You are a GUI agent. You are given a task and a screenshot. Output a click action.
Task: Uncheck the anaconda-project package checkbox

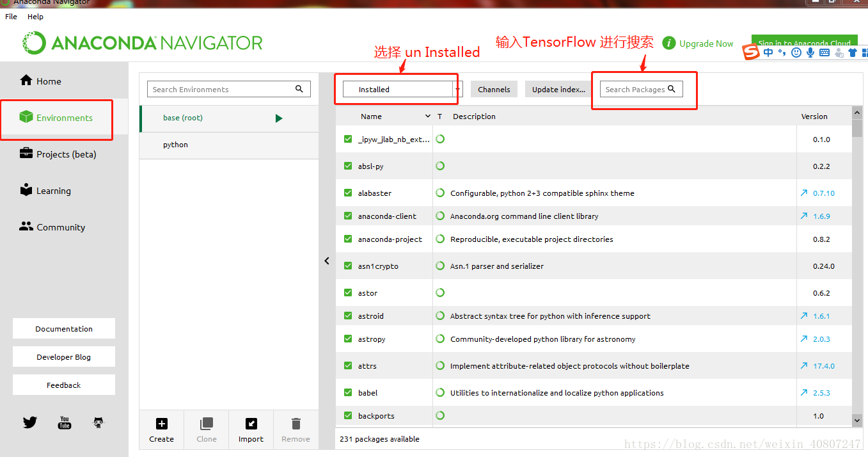[x=348, y=239]
